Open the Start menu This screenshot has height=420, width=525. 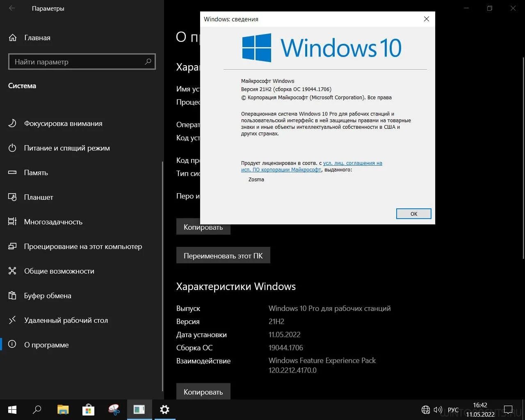click(x=12, y=409)
